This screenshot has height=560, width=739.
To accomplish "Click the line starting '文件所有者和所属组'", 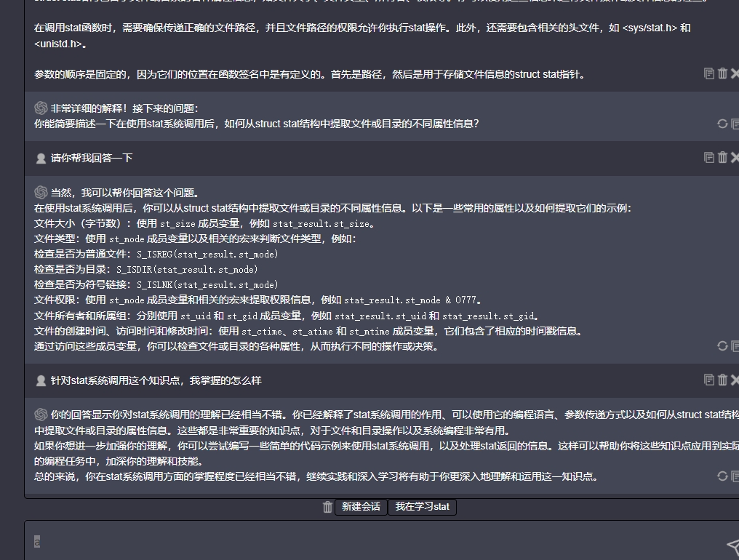I will point(287,316).
